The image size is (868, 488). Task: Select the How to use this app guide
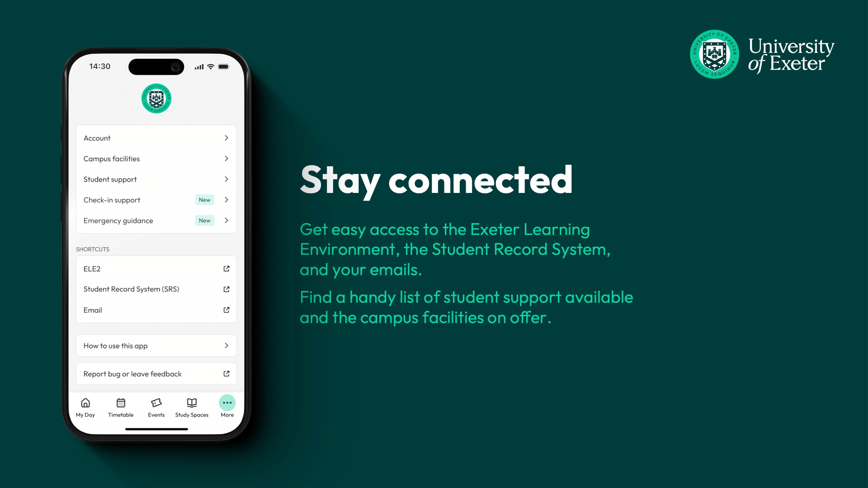point(156,346)
